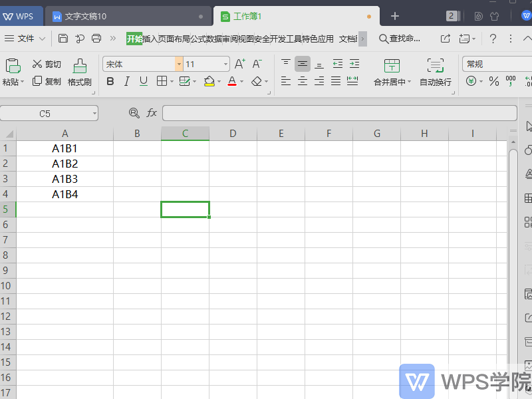Toggle bold formatting

(110, 81)
